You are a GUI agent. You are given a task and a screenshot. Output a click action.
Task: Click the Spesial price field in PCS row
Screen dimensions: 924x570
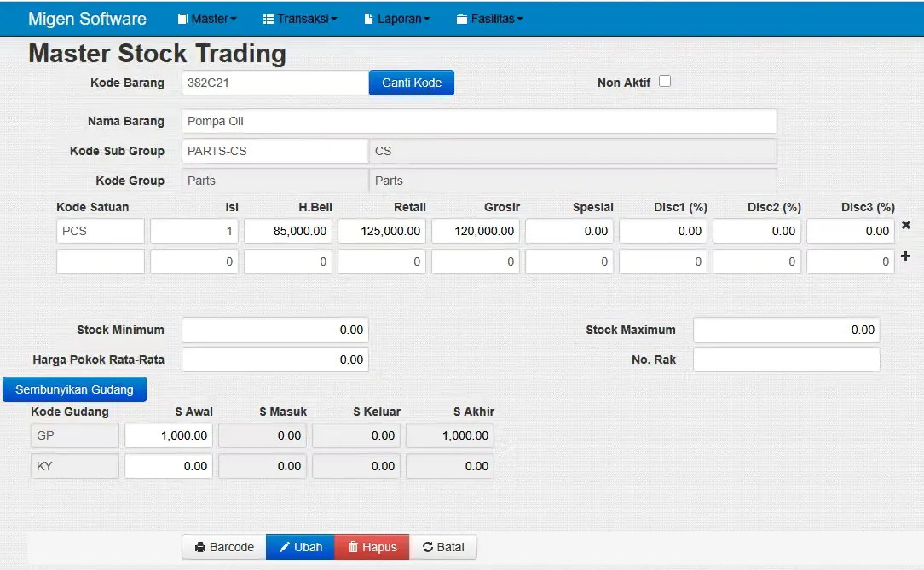pyautogui.click(x=569, y=231)
